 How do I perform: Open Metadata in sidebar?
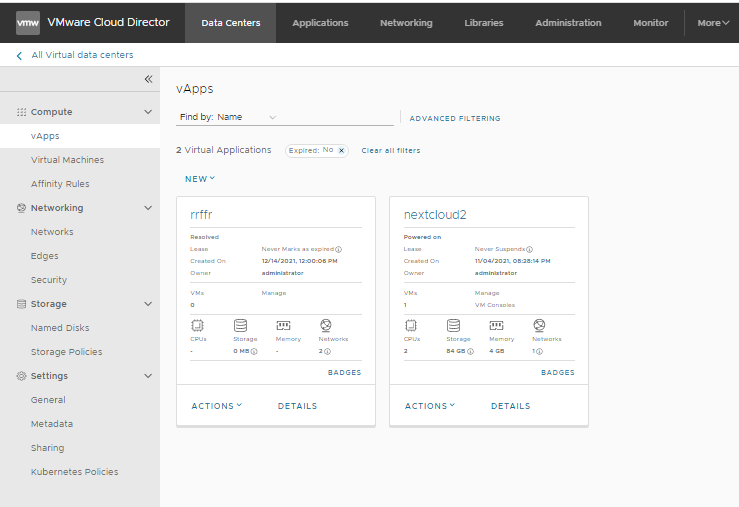(x=52, y=424)
